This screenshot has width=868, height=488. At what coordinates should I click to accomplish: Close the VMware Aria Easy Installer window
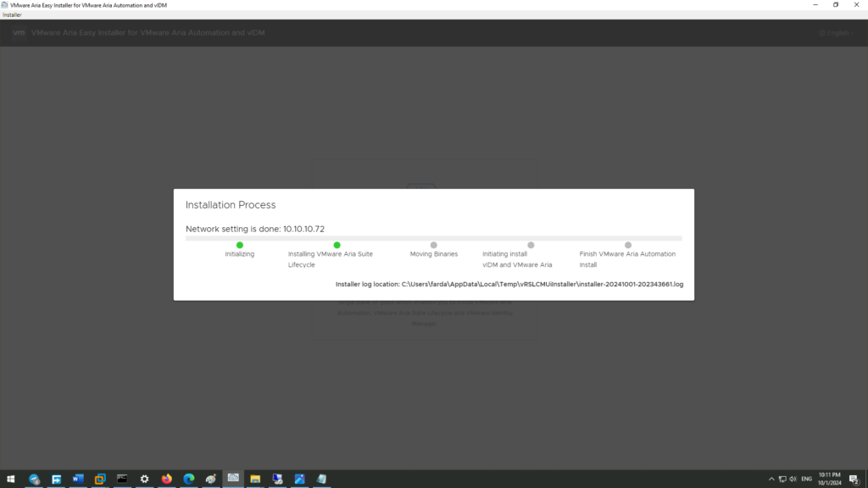tap(856, 5)
